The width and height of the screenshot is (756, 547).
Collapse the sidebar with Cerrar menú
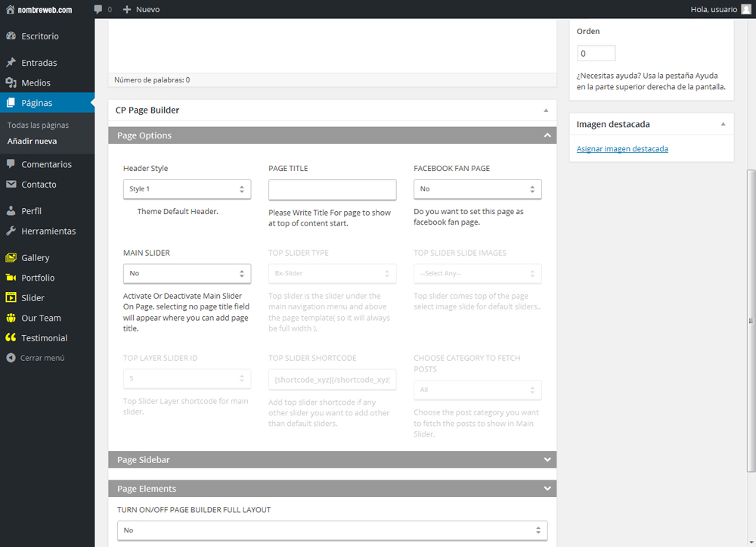tap(36, 358)
